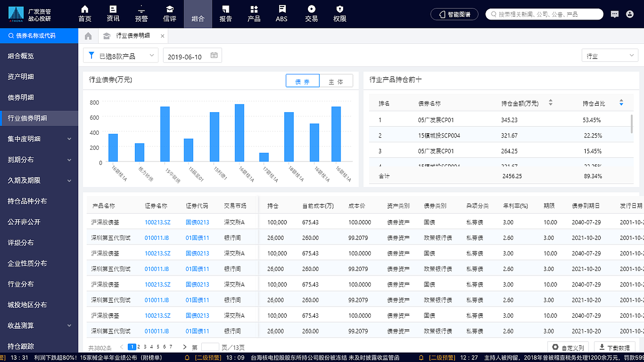This screenshot has width=644, height=362.
Task: Go to the ABS section
Action: click(282, 14)
